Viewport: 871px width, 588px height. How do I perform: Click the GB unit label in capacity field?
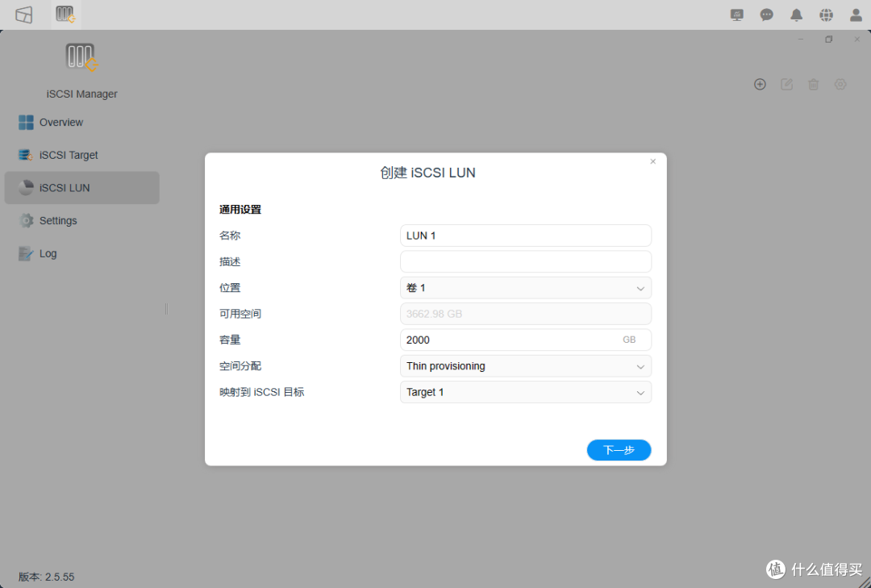coord(629,340)
